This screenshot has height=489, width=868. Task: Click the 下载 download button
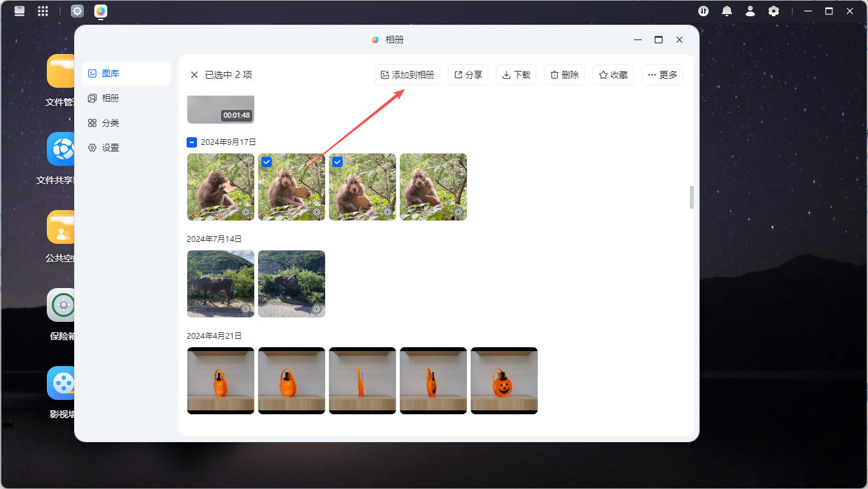tap(516, 75)
